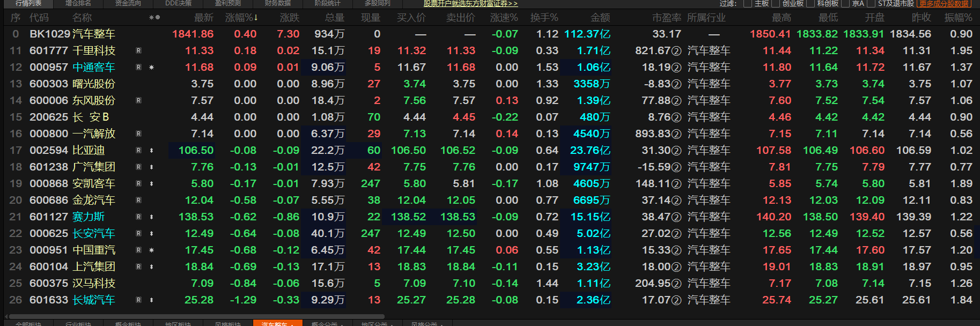This screenshot has height=326, width=980.
Task: Click the 更多成分股数据 button
Action: point(944,4)
